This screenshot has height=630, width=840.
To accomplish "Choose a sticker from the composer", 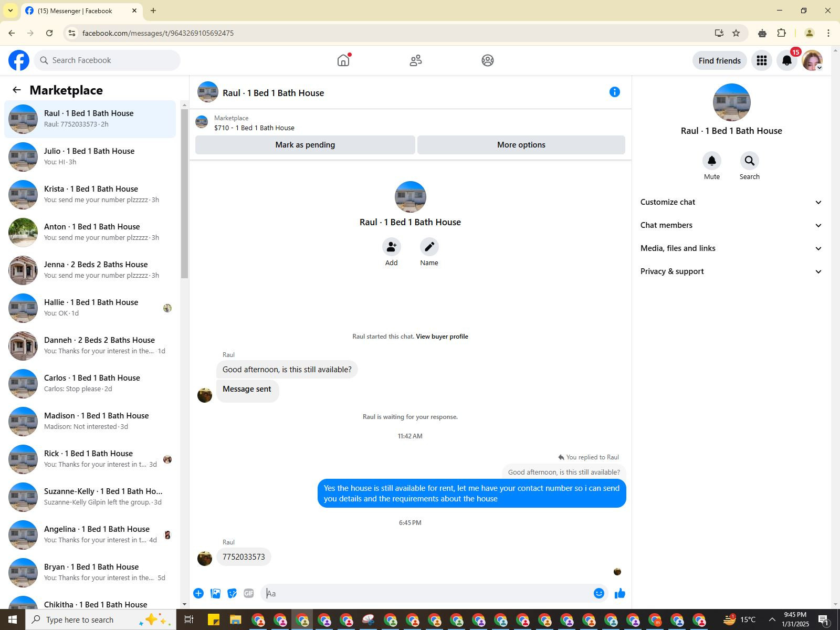I will tap(232, 593).
